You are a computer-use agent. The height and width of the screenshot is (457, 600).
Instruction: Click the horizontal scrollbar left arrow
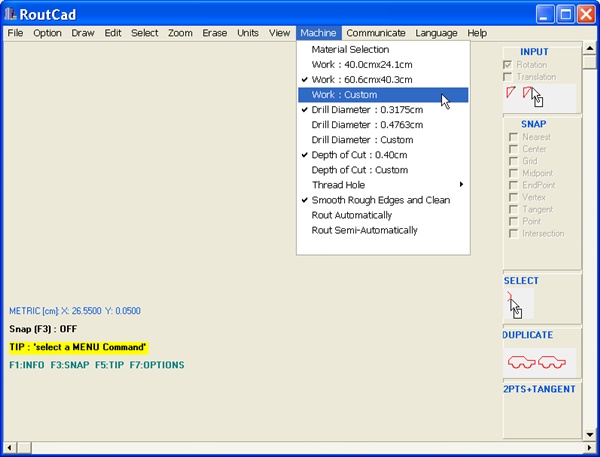tap(9, 447)
